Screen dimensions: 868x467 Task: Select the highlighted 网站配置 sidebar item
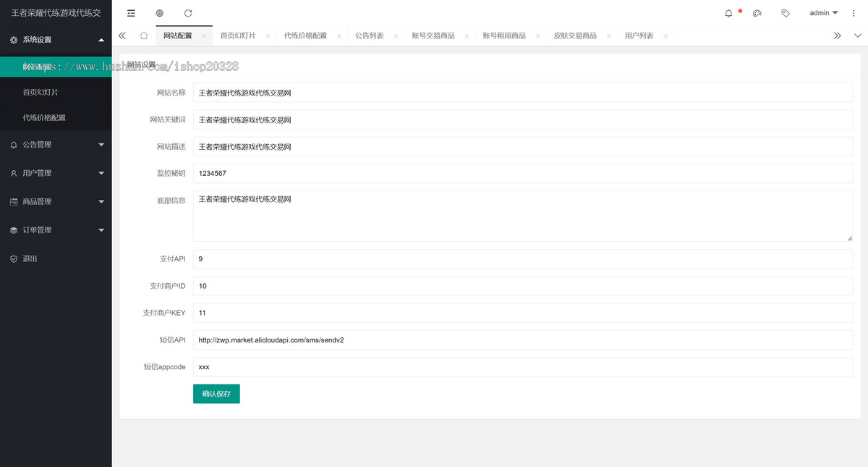(56, 67)
